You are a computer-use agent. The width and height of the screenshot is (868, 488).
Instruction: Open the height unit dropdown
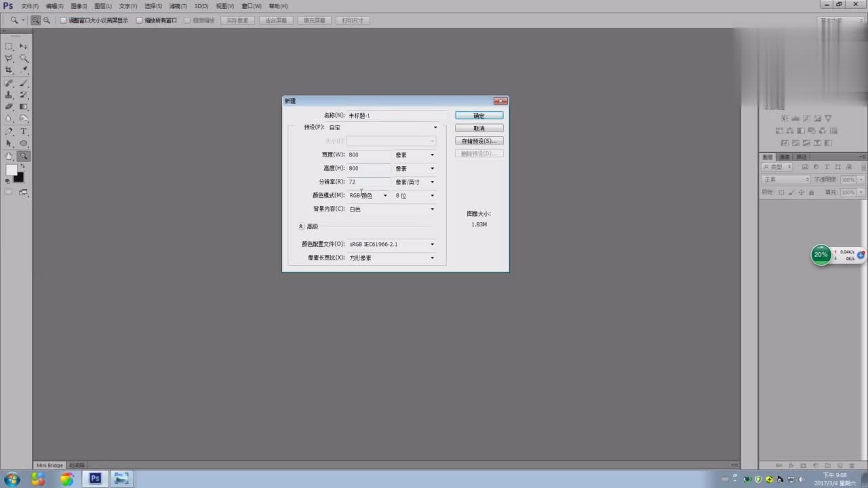pyautogui.click(x=415, y=168)
